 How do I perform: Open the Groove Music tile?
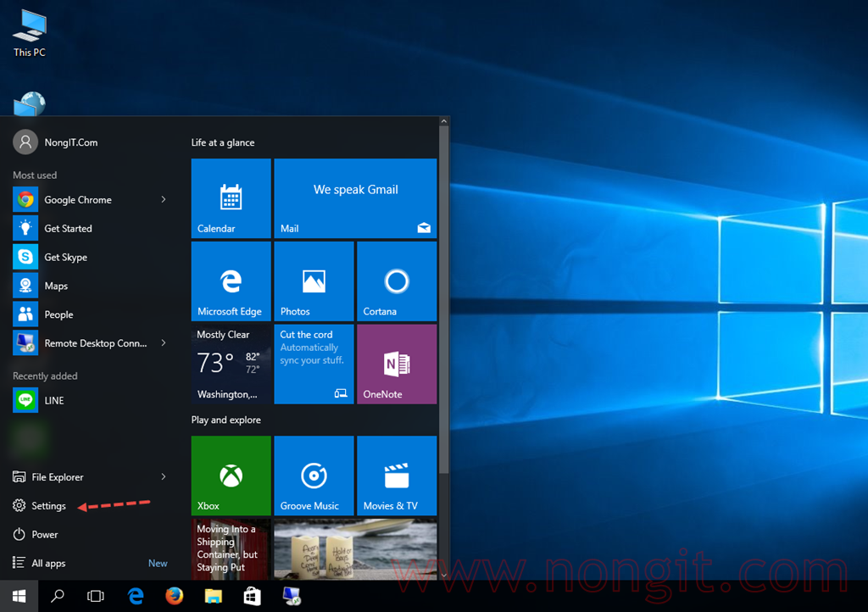point(314,476)
